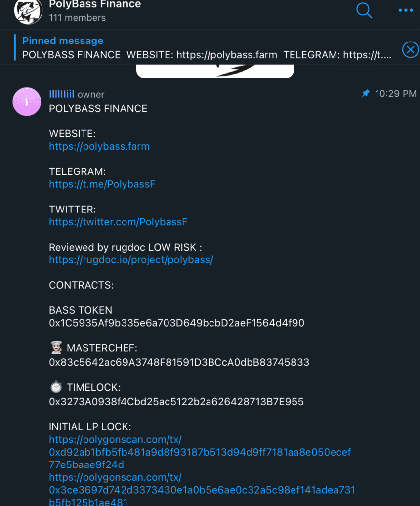Open the https://polybass.farm website link
Image resolution: width=420 pixels, height=506 pixels.
pos(99,146)
